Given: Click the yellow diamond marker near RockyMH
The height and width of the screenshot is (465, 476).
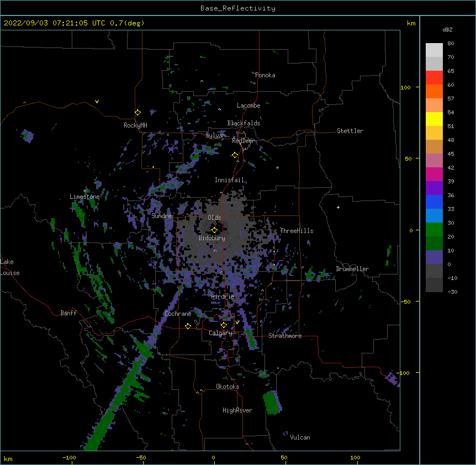Looking at the screenshot, I should (138, 112).
